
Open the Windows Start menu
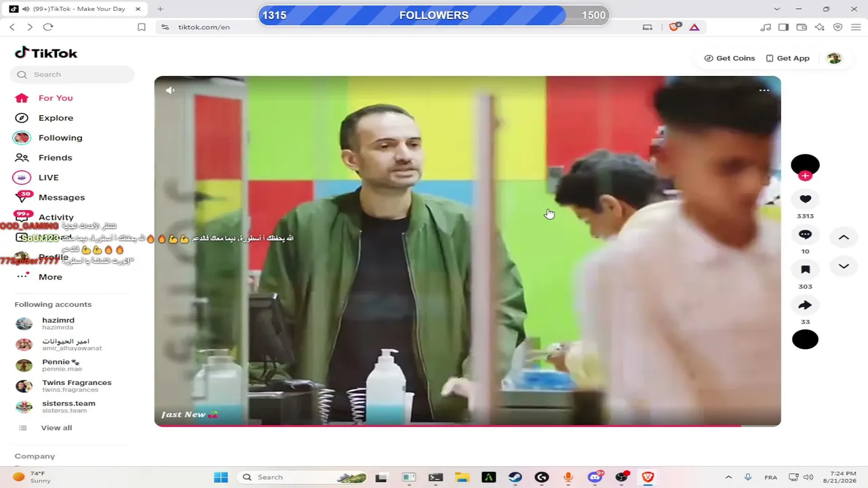click(221, 477)
